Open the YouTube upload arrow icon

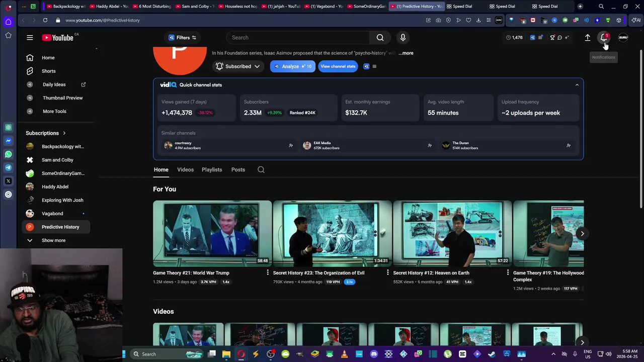click(587, 38)
